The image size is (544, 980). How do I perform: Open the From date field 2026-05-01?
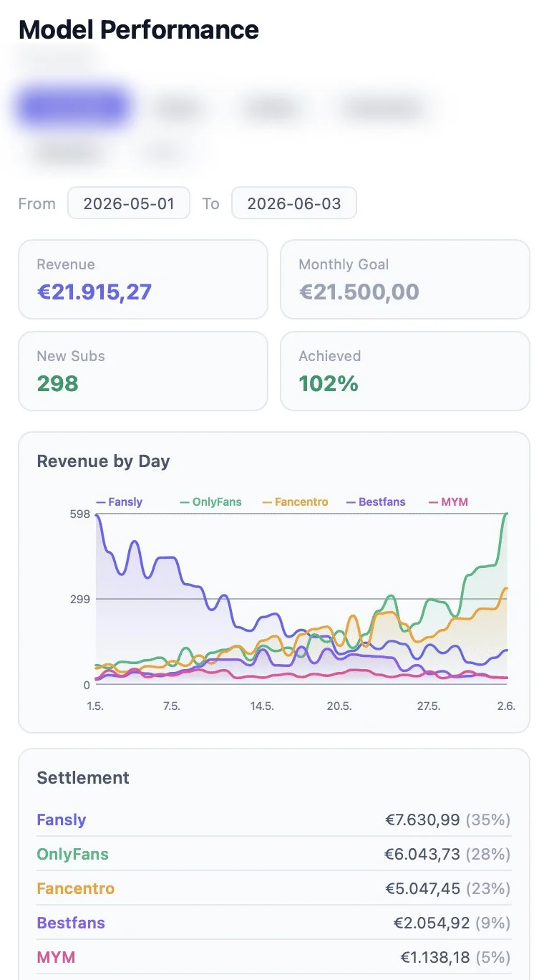click(129, 203)
